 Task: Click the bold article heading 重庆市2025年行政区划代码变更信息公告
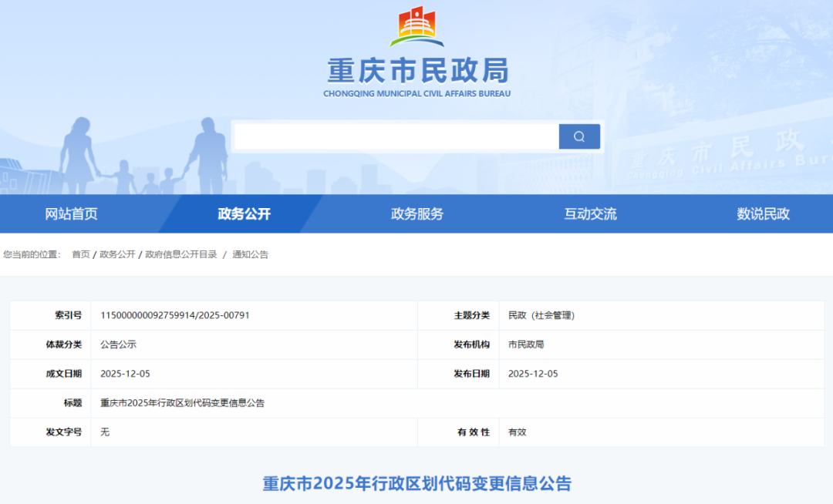pyautogui.click(x=416, y=482)
